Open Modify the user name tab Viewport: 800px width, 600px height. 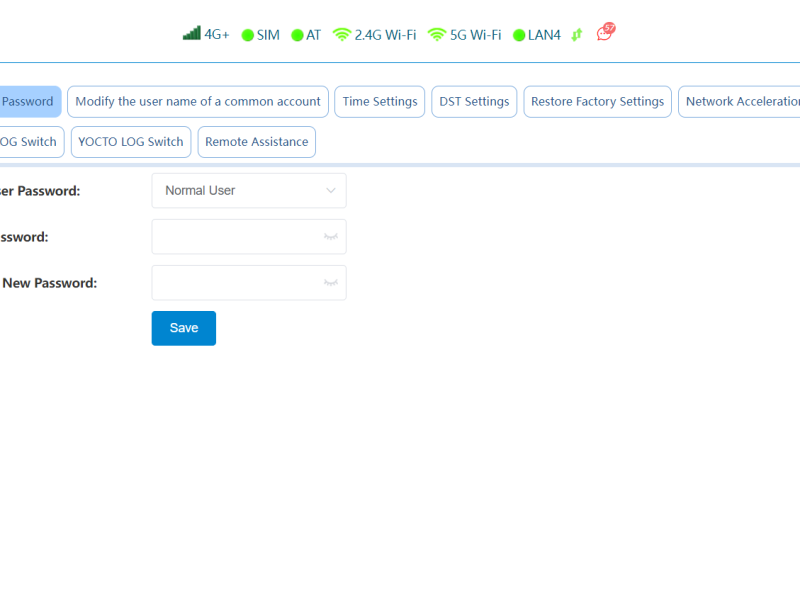[198, 102]
